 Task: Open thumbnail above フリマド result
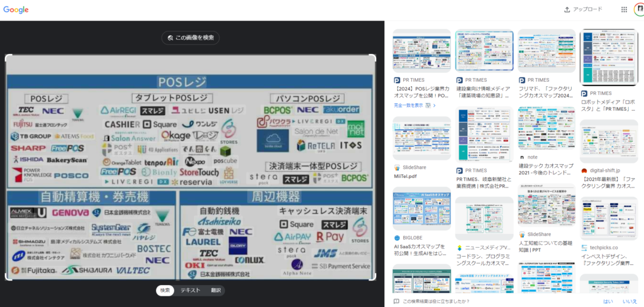547,51
